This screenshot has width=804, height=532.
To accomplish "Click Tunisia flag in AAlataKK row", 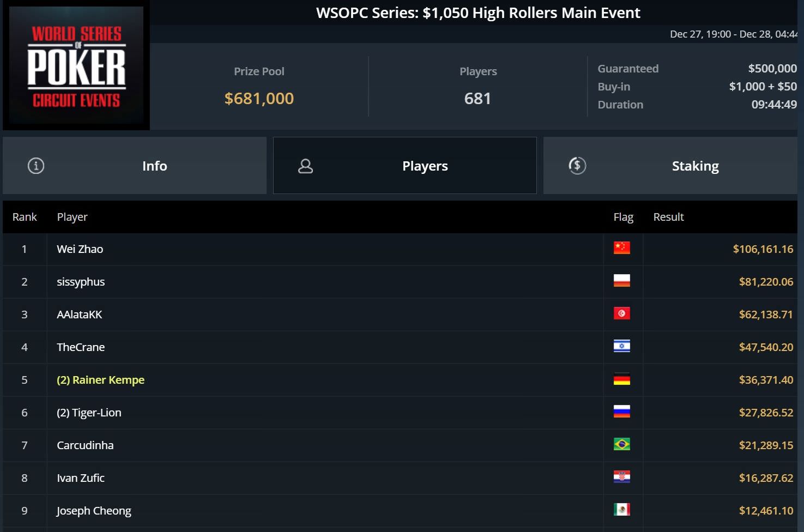I will (x=621, y=313).
